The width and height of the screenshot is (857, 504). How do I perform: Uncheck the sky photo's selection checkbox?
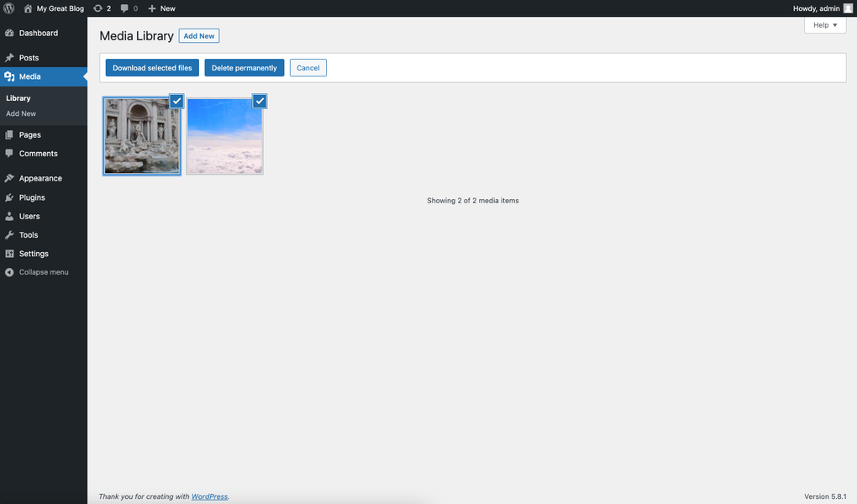pos(259,100)
